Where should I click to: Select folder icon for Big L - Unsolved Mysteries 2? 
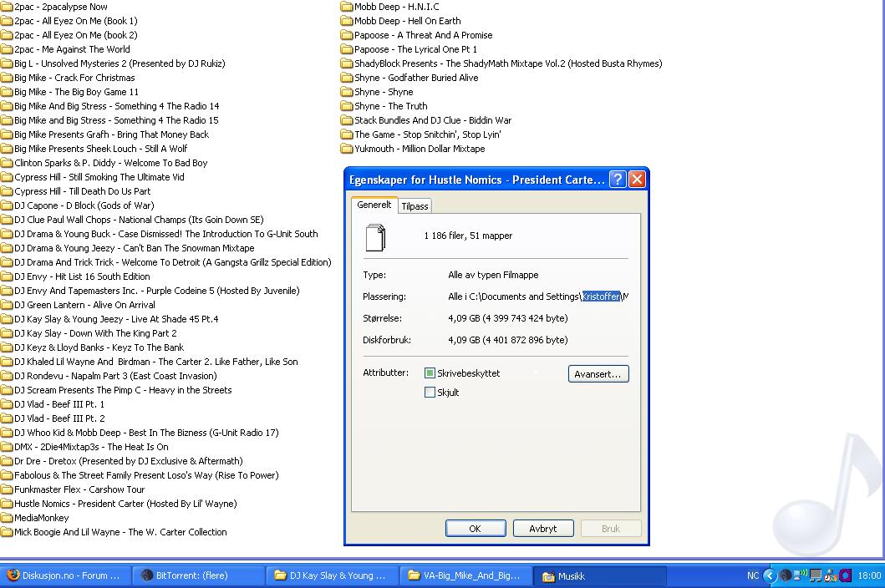point(7,63)
